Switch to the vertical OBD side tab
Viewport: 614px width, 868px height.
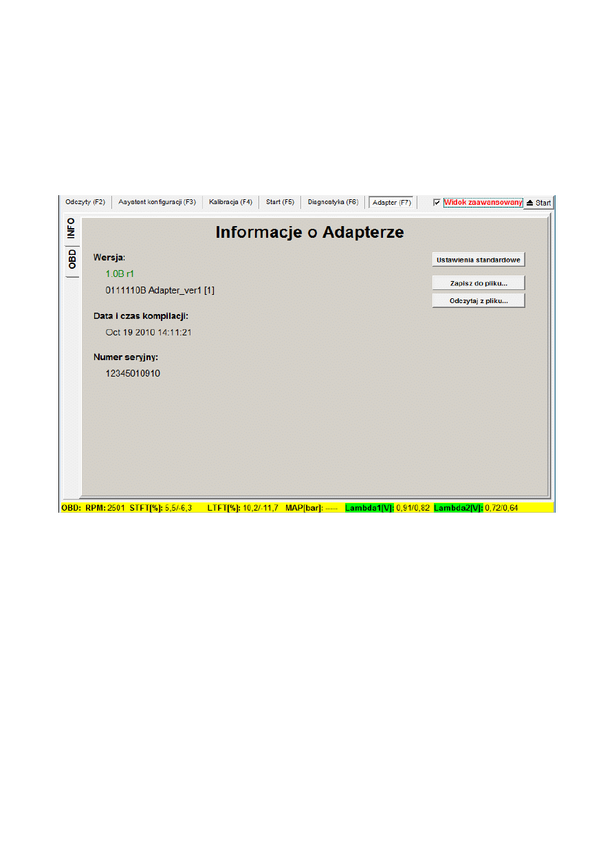click(x=71, y=260)
